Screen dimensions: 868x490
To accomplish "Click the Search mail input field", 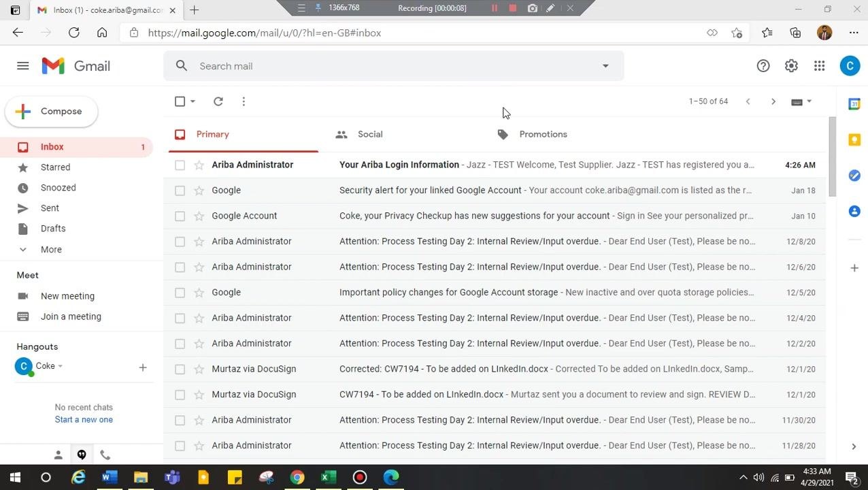I will tap(393, 66).
